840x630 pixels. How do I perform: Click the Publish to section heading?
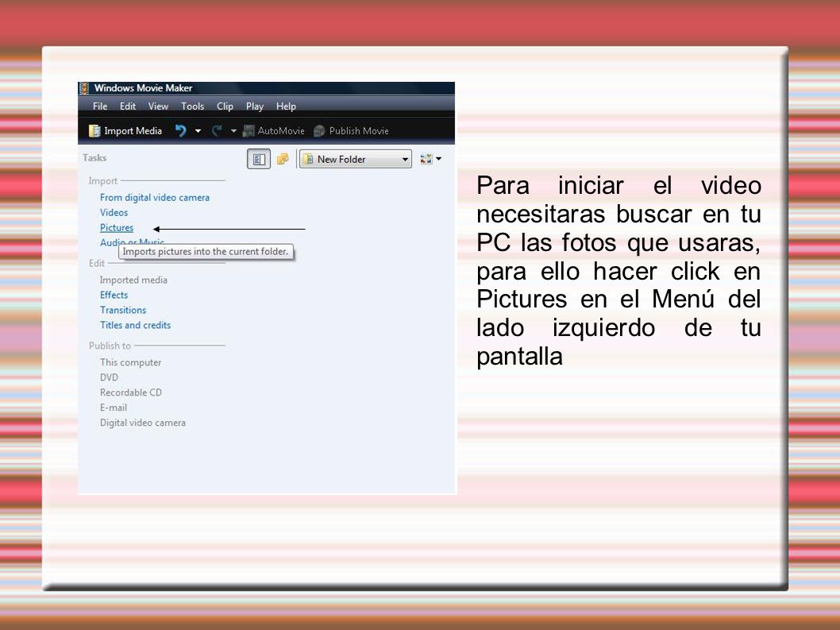pos(110,346)
